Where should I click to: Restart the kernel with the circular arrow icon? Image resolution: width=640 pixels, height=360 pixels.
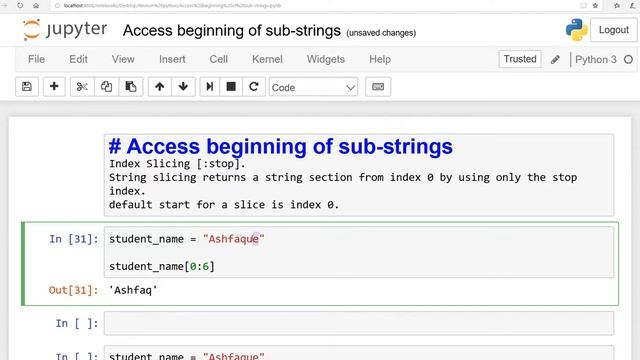[254, 87]
